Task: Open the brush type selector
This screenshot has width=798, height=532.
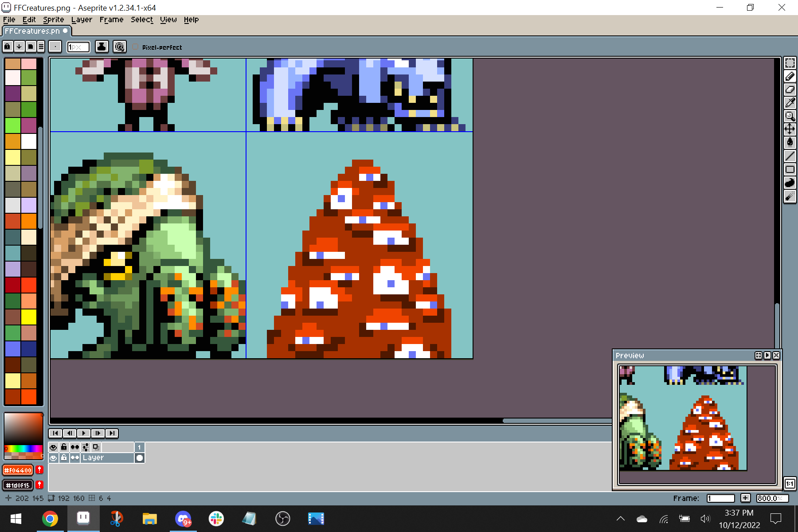Action: [x=55, y=47]
